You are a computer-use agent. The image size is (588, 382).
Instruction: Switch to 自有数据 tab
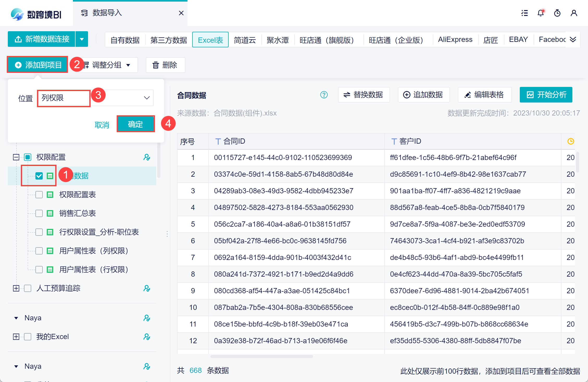[125, 40]
